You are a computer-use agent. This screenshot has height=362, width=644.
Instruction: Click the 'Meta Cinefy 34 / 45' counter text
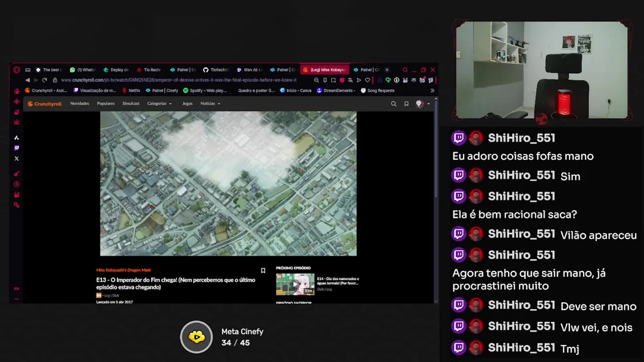[x=242, y=337]
